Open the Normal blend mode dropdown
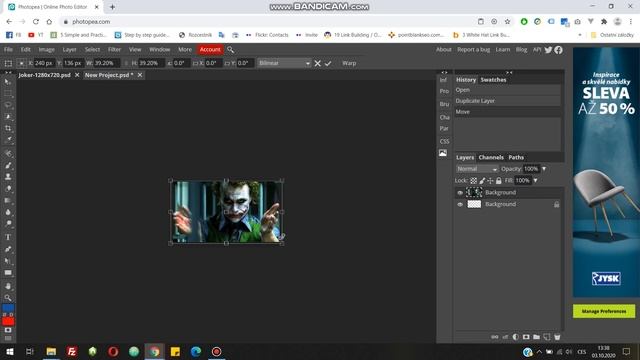The image size is (640, 360). [x=477, y=169]
